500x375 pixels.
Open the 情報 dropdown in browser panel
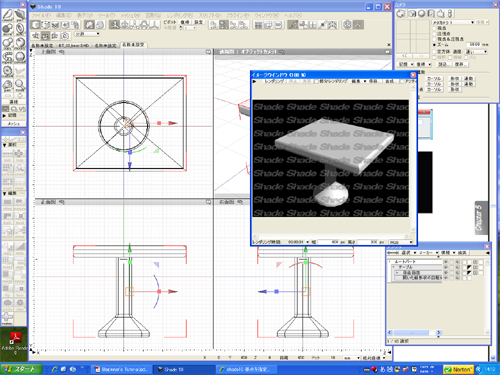448,253
